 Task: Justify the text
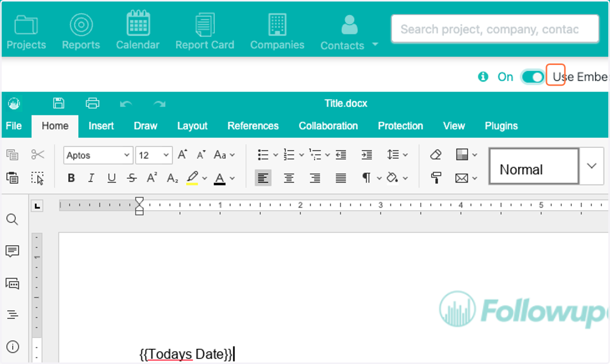coord(341,178)
